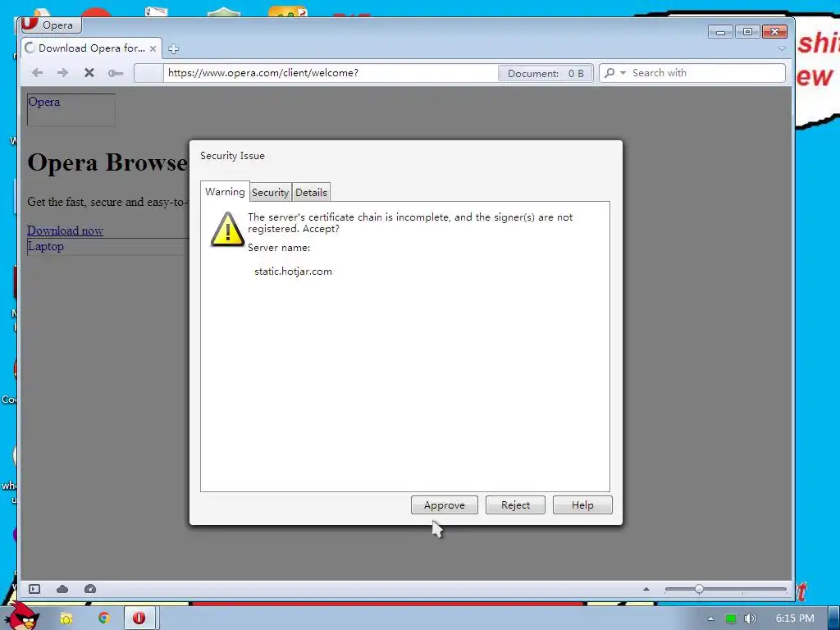Click the 6:15 PM clock
Screen dimensions: 840x630
[795, 619]
